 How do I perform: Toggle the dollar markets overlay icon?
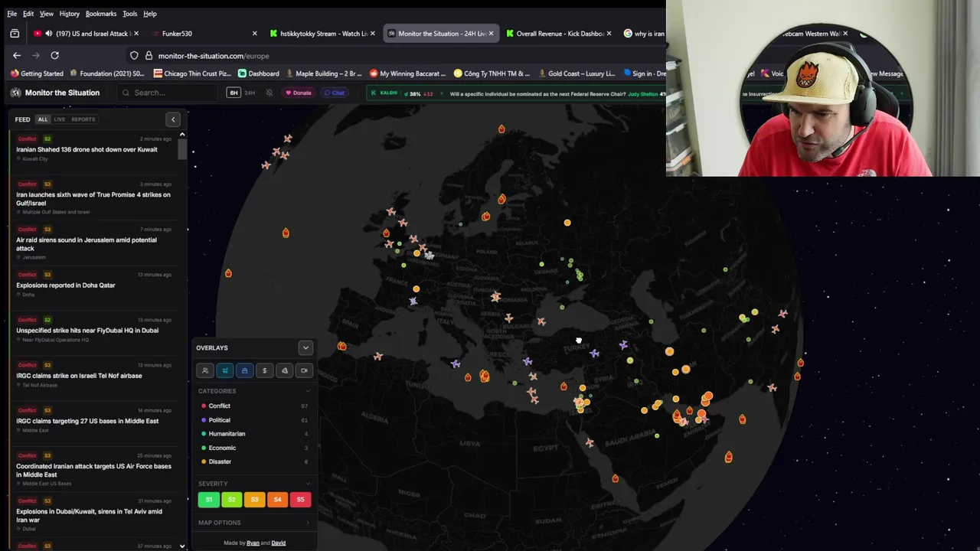coord(264,370)
